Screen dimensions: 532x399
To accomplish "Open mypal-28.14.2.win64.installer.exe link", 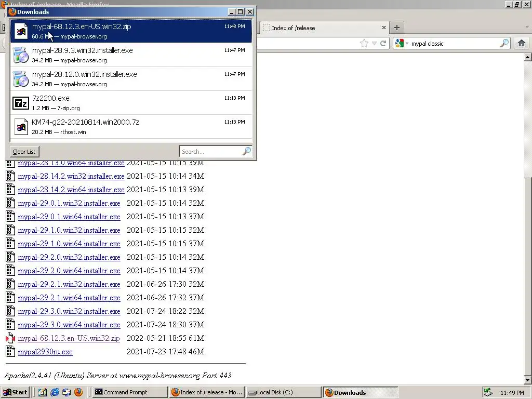I will (71, 190).
